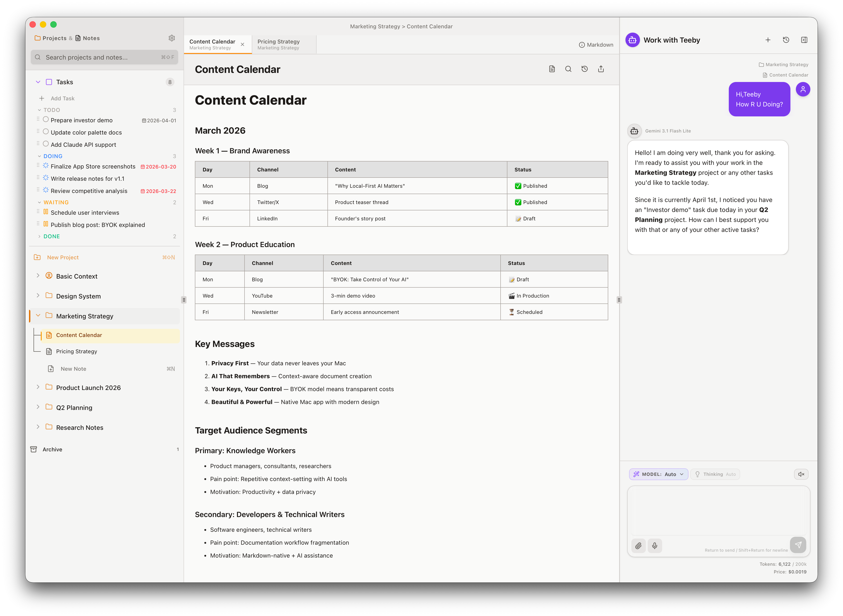Open sidebar settings gear

click(x=172, y=38)
